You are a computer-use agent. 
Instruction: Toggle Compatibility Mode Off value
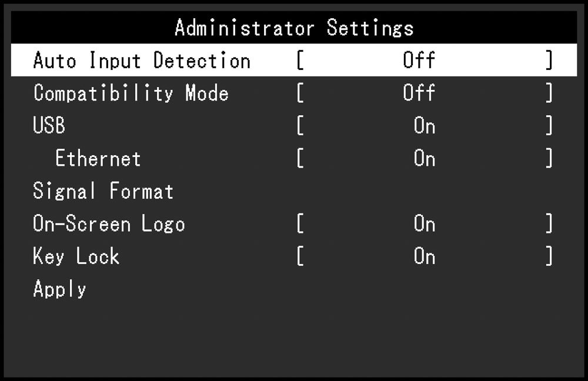pos(419,93)
